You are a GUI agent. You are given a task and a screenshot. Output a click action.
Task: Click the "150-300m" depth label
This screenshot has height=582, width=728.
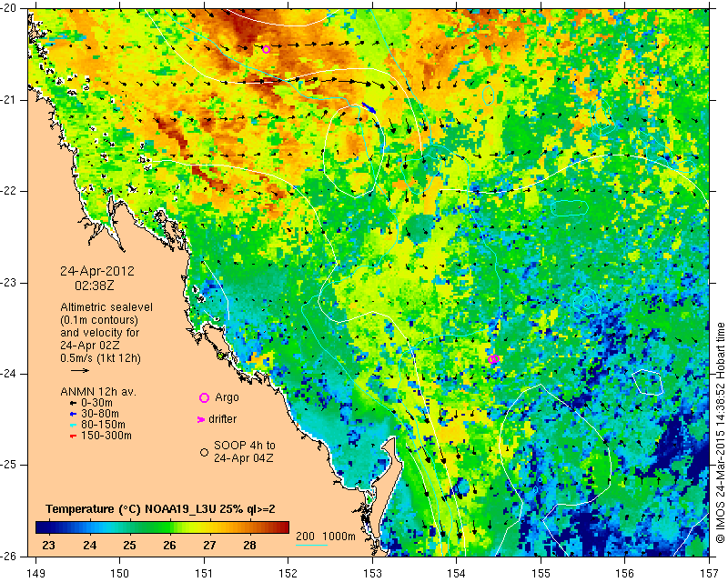pos(106,436)
